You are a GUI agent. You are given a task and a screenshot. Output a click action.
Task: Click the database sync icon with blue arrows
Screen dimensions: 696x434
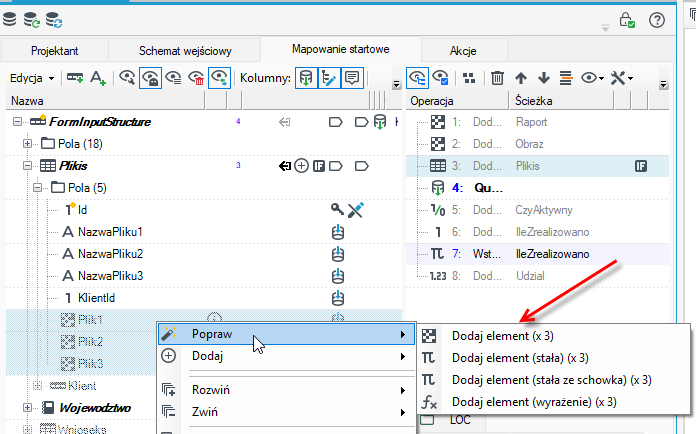coord(54,20)
